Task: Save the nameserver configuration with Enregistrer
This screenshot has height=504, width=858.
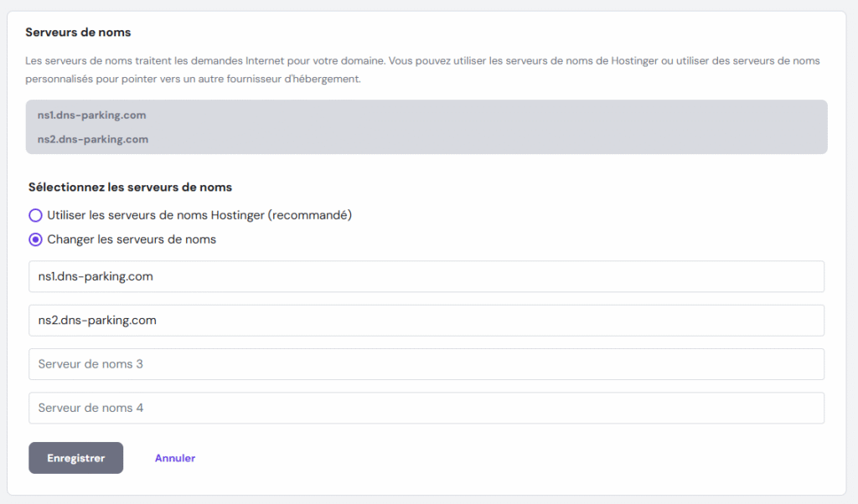Action: (75, 458)
